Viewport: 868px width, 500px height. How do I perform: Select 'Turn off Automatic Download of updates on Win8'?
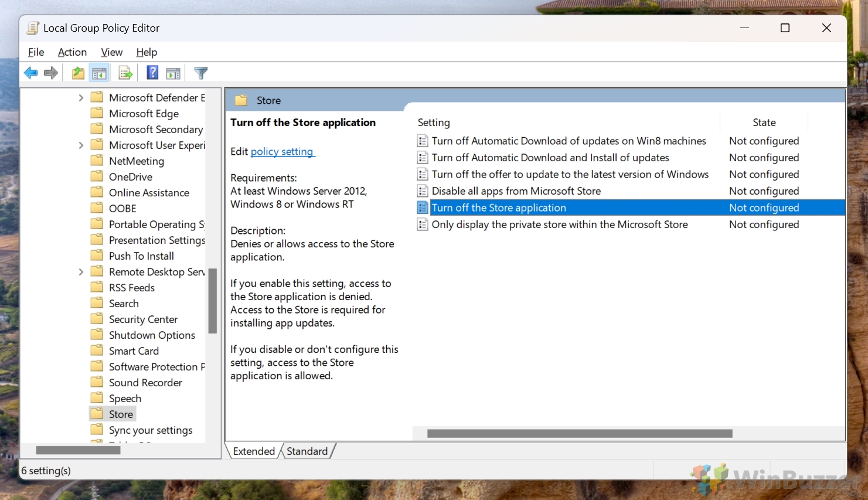pos(569,141)
